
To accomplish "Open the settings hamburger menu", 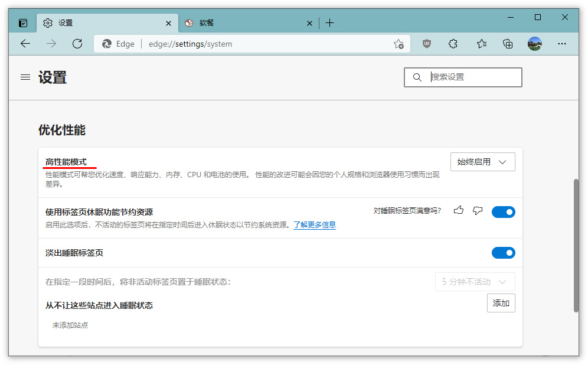I will (25, 77).
